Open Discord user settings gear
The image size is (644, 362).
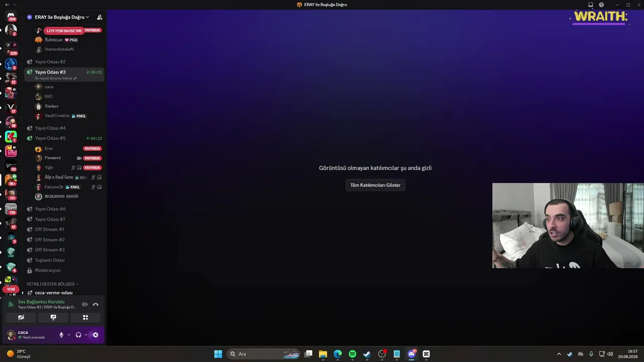[96, 335]
